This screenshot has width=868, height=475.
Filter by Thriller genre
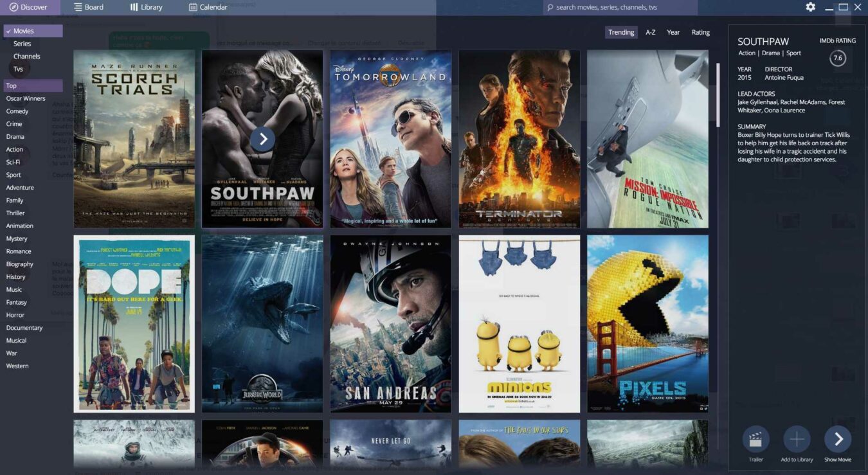coord(15,213)
